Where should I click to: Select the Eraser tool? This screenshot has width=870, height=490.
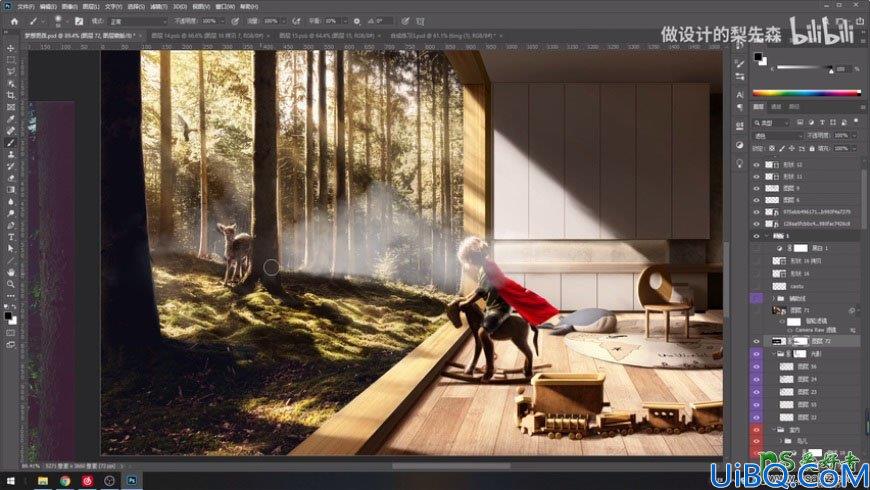pyautogui.click(x=11, y=178)
